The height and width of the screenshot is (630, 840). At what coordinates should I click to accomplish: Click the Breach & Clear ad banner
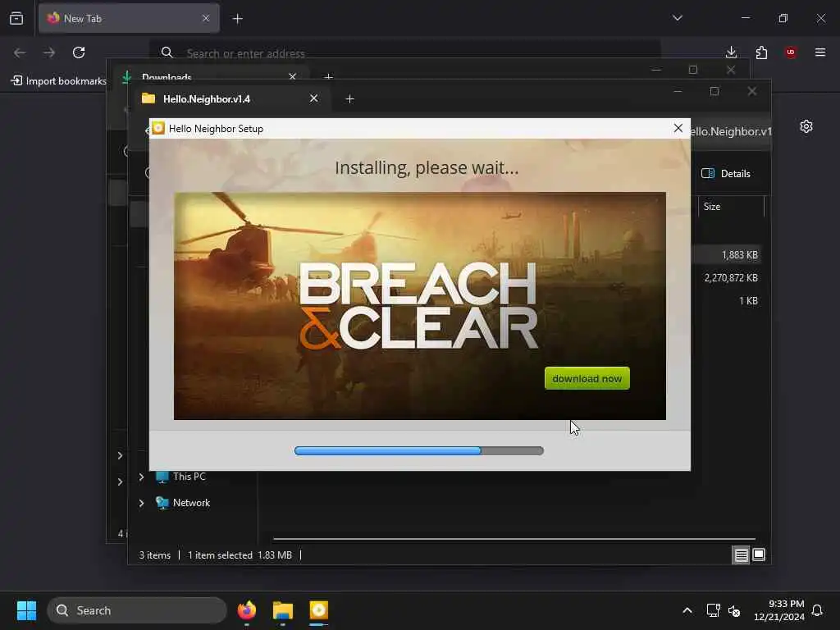419,305
